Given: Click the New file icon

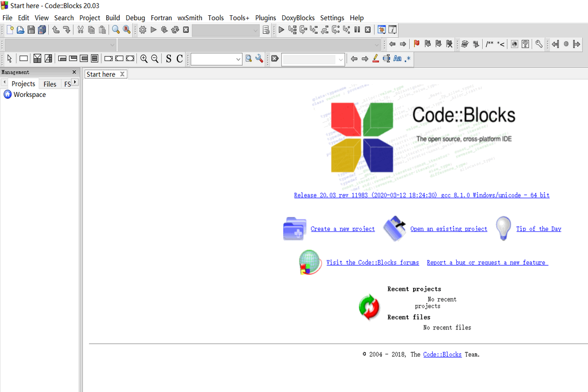Looking at the screenshot, I should [x=10, y=29].
